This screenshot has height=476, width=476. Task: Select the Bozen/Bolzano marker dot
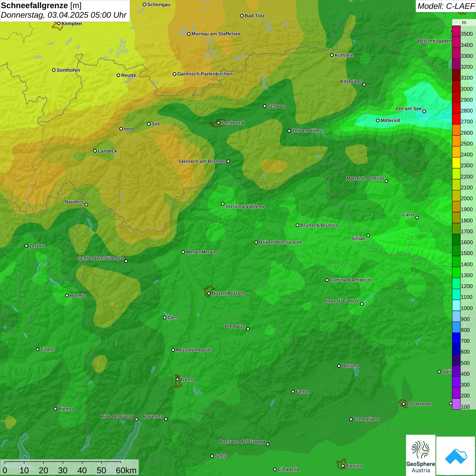pos(209,293)
